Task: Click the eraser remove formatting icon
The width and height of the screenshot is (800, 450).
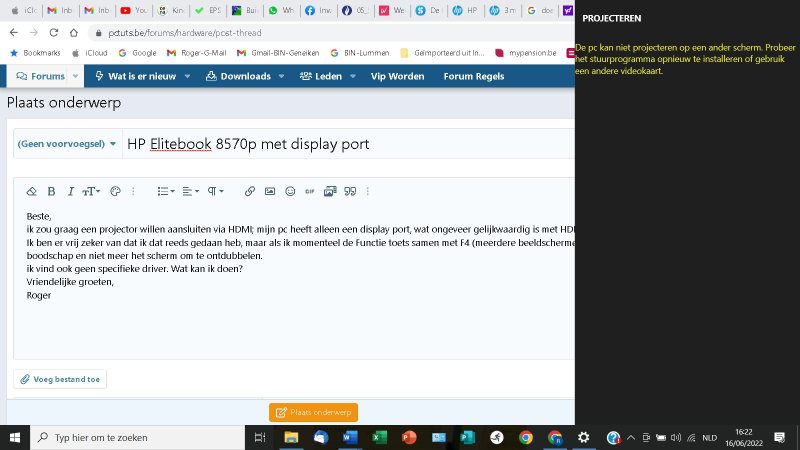Action: (31, 191)
